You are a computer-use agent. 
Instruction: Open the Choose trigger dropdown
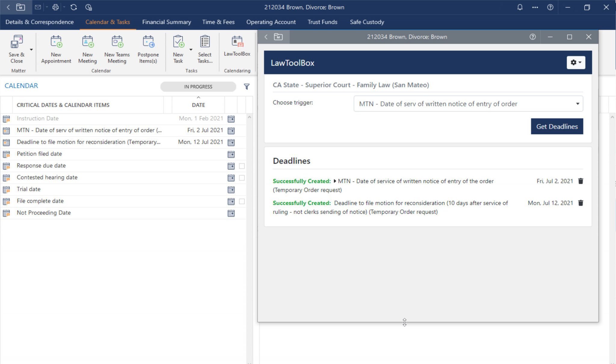click(577, 104)
